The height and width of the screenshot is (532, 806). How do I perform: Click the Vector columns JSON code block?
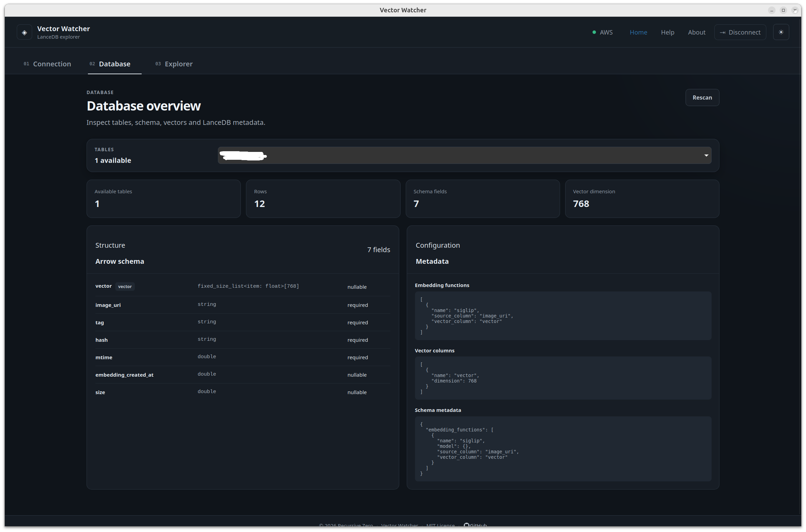click(563, 378)
